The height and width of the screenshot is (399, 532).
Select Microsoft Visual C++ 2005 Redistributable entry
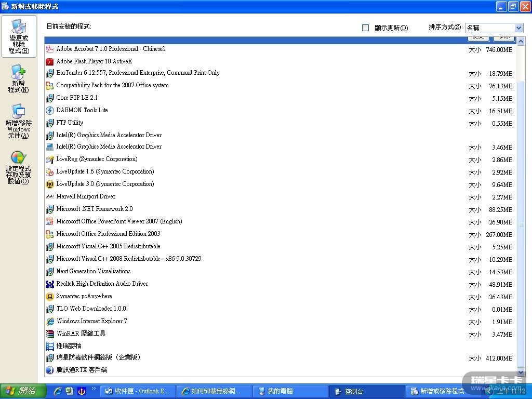(280, 247)
